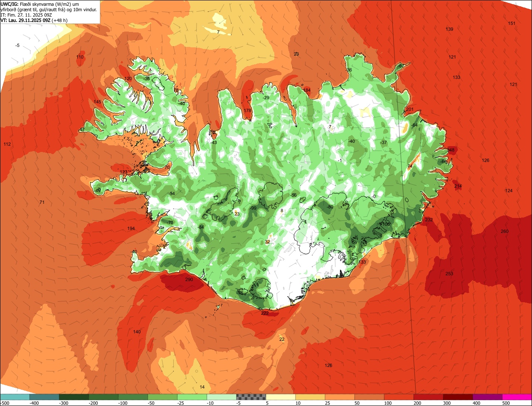Viewport: 532px width, 406px height.
Task: Click the legend label -500
Action: tap(5, 403)
